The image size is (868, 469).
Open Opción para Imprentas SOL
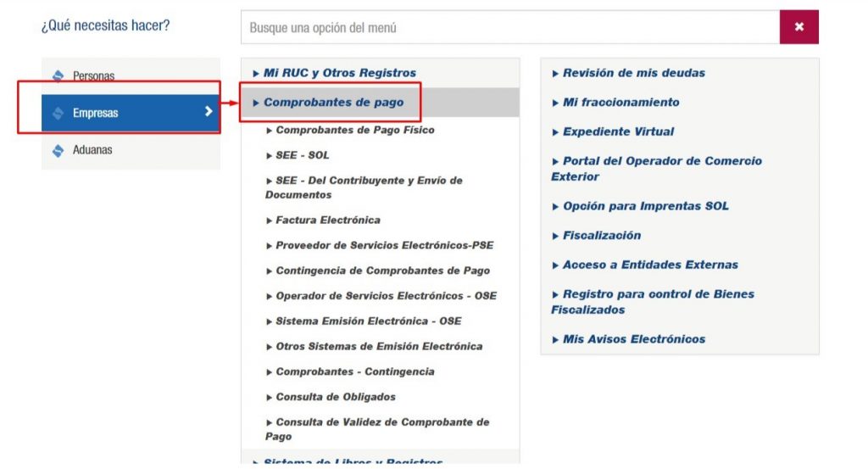[641, 206]
